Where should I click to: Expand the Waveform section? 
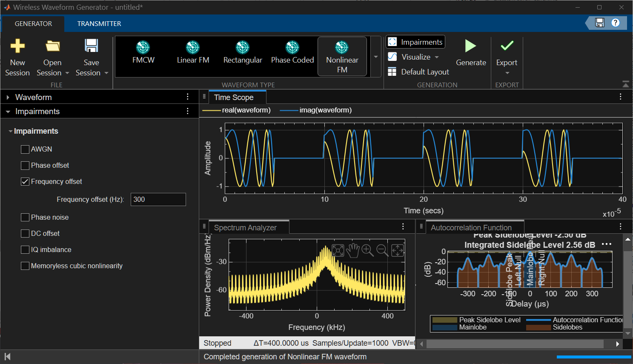click(8, 97)
